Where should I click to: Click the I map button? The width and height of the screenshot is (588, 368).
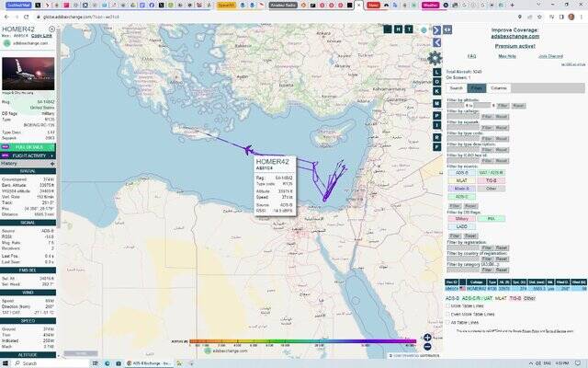(437, 125)
